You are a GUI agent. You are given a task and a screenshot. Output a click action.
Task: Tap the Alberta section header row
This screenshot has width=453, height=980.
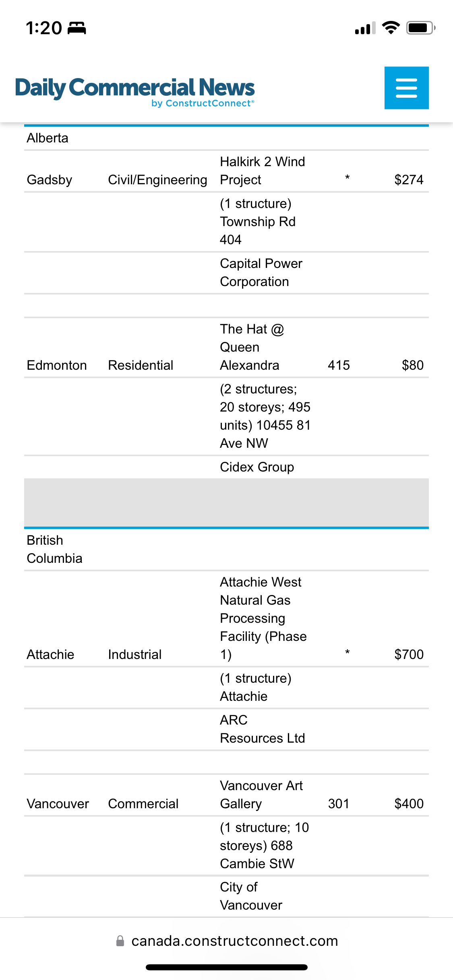tap(48, 138)
